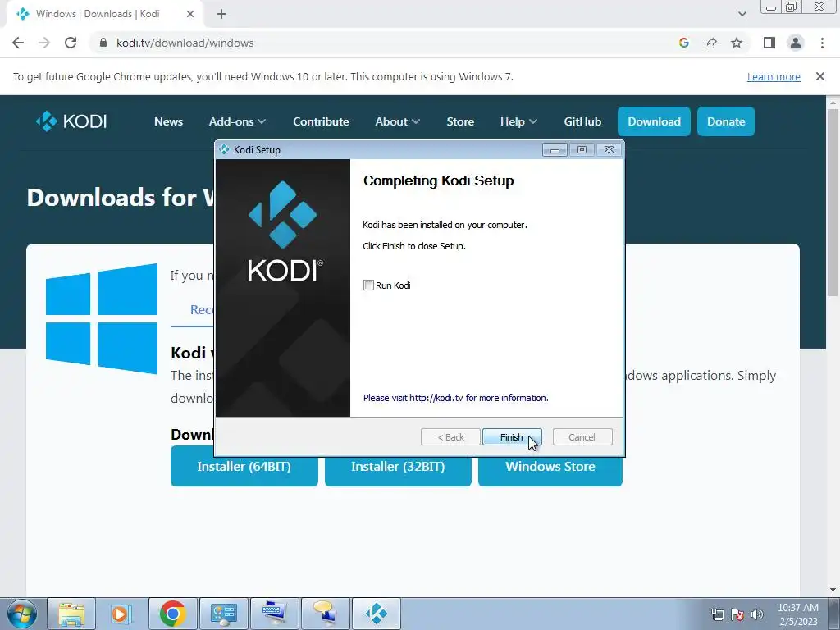Image resolution: width=840 pixels, height=630 pixels.
Task: Open the on-screen keyboard taskbar icon
Action: click(275, 614)
